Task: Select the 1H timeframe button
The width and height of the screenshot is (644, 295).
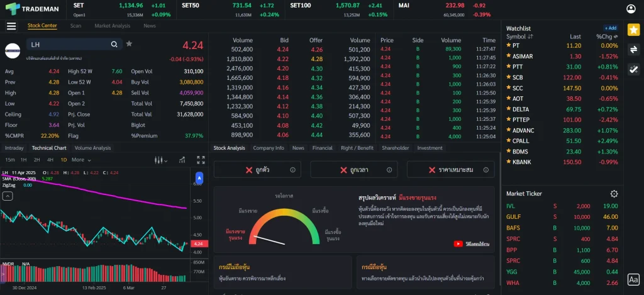Action: [x=23, y=160]
